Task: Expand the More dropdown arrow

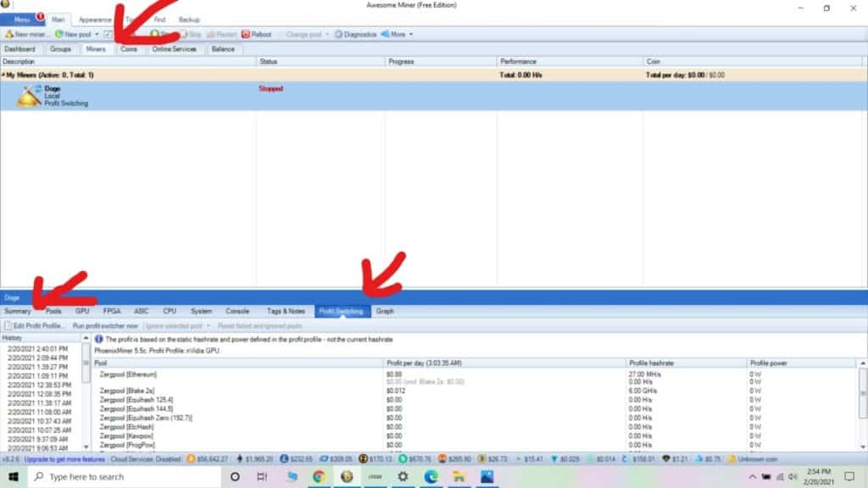Action: 411,34
